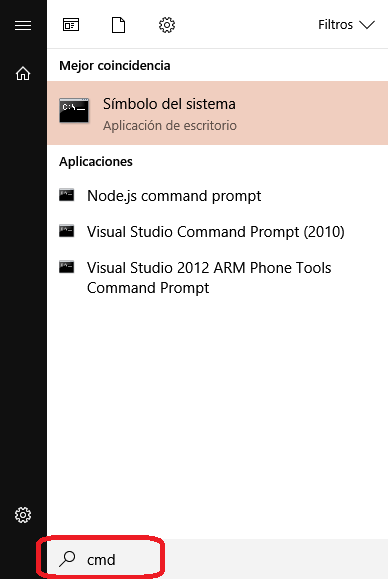Open the Filtros dropdown
The width and height of the screenshot is (388, 579).
(x=346, y=25)
